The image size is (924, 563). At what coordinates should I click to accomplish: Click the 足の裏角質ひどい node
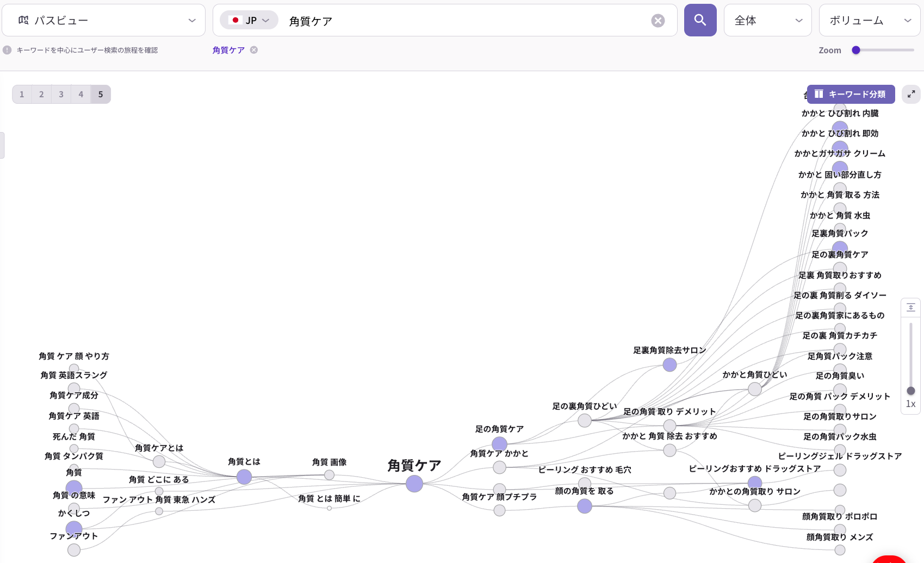coord(585,421)
